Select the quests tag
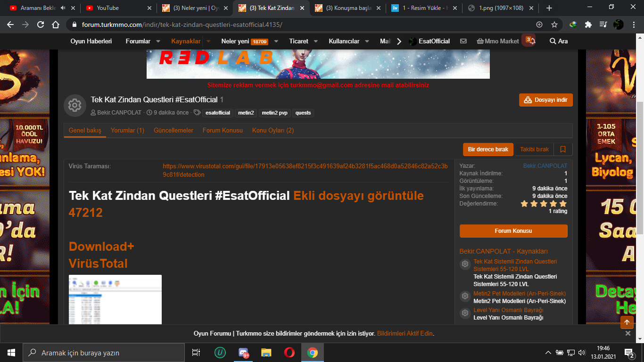 [303, 113]
